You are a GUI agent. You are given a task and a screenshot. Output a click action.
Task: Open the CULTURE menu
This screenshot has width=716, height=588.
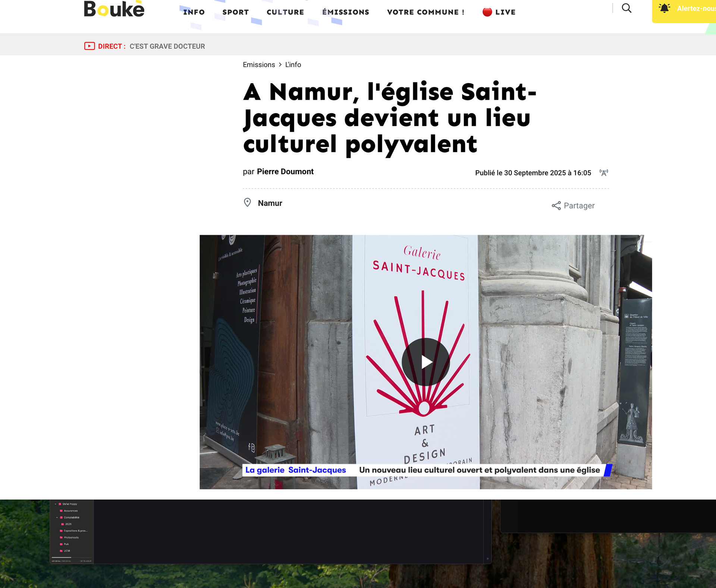click(285, 12)
